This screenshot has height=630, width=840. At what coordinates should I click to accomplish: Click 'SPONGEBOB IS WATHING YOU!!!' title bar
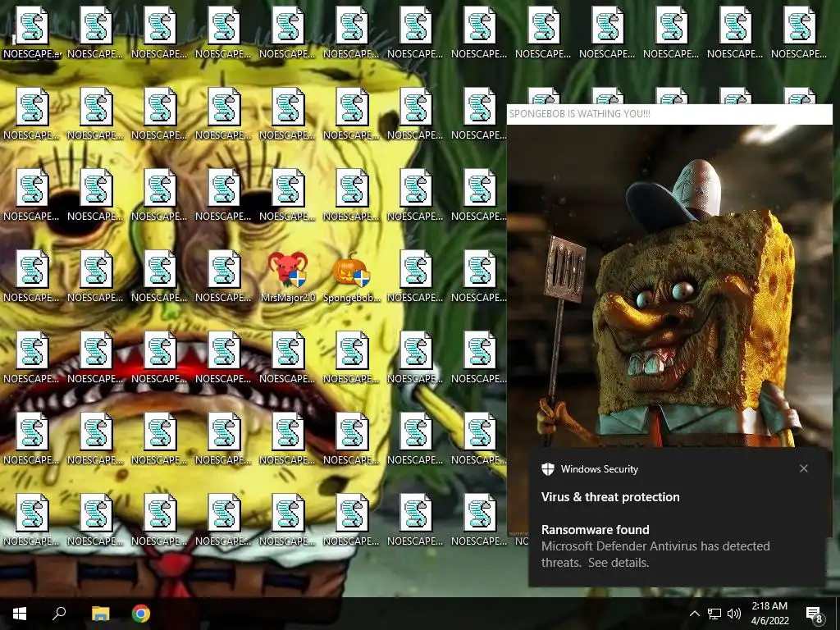(x=669, y=113)
